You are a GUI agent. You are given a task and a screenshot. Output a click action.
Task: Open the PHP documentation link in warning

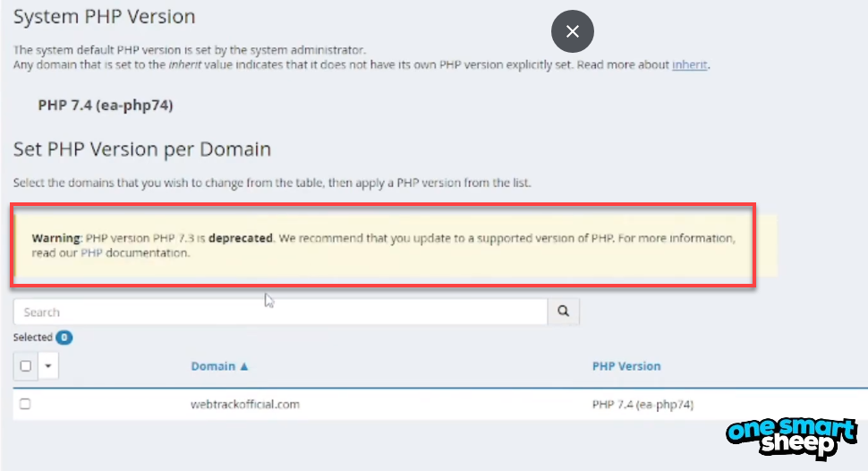pyautogui.click(x=91, y=253)
